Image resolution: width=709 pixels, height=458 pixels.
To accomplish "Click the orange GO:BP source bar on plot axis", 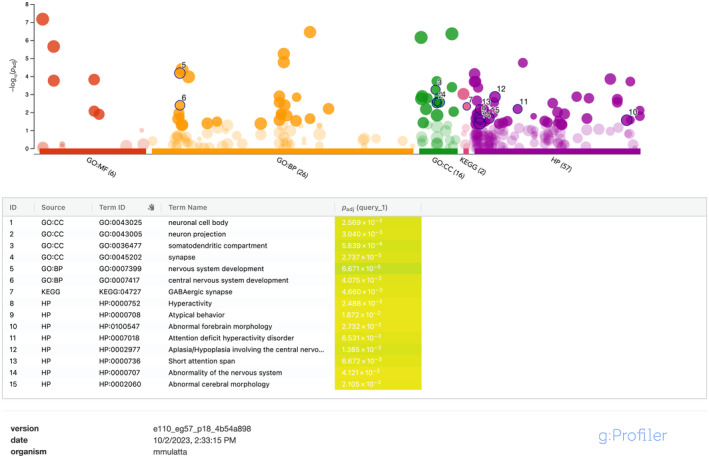I will tap(283, 151).
